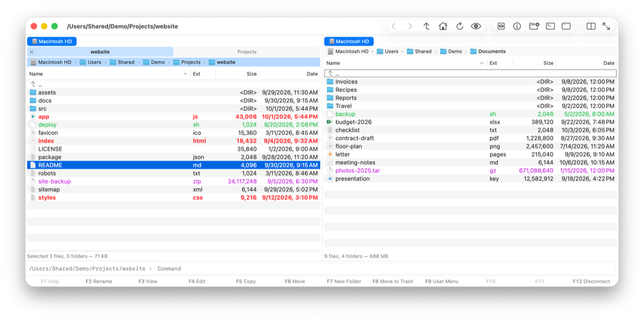Select the docs folder icon
The width and height of the screenshot is (644, 320).
pos(33,101)
